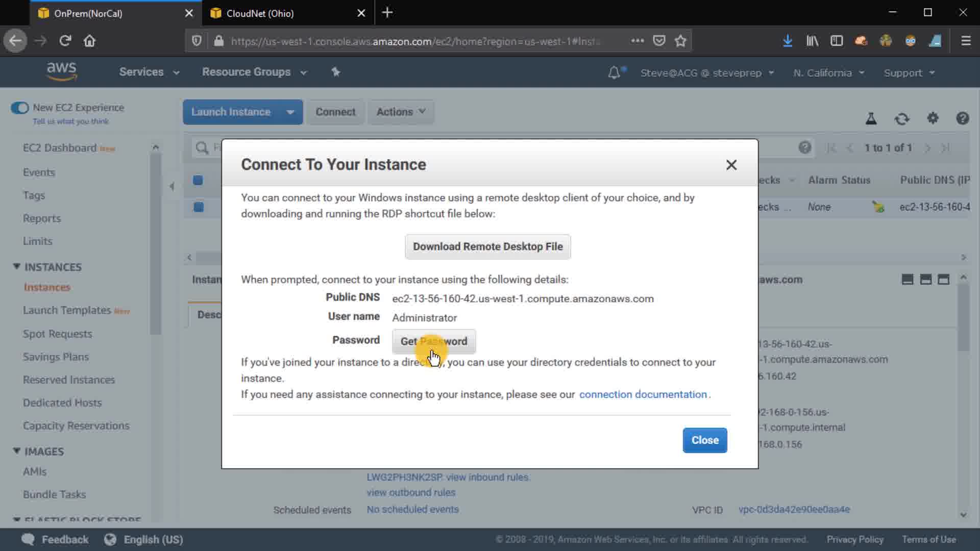The height and width of the screenshot is (551, 980).
Task: Open the Services dropdown menu
Action: click(149, 72)
